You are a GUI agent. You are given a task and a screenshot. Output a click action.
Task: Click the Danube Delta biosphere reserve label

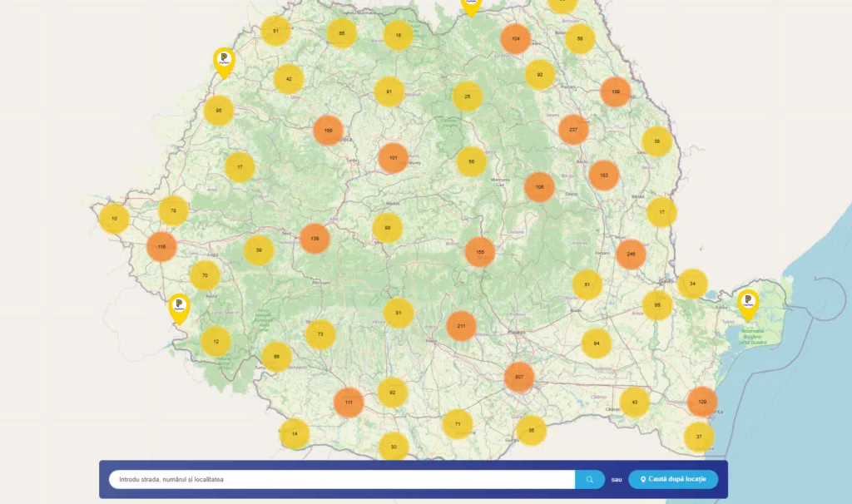pyautogui.click(x=752, y=337)
